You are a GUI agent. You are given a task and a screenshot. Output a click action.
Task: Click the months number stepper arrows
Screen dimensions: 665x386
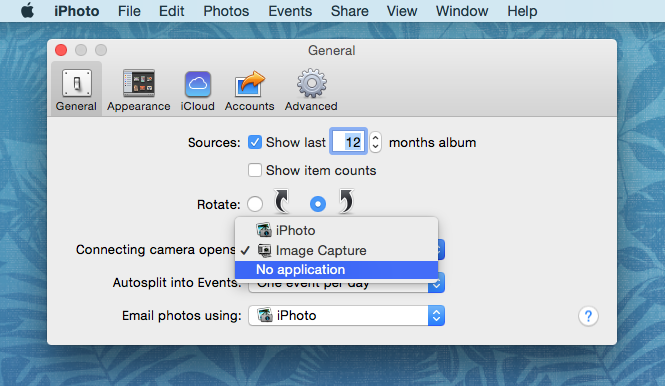pyautogui.click(x=375, y=142)
